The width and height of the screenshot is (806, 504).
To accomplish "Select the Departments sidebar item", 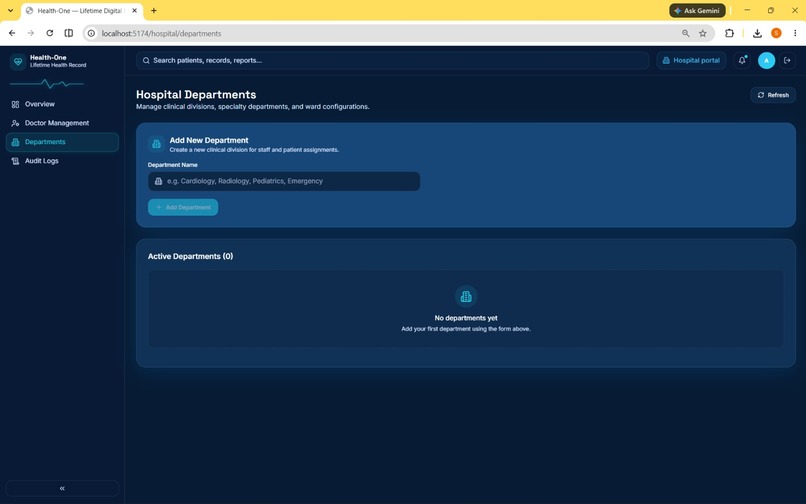I will point(62,142).
